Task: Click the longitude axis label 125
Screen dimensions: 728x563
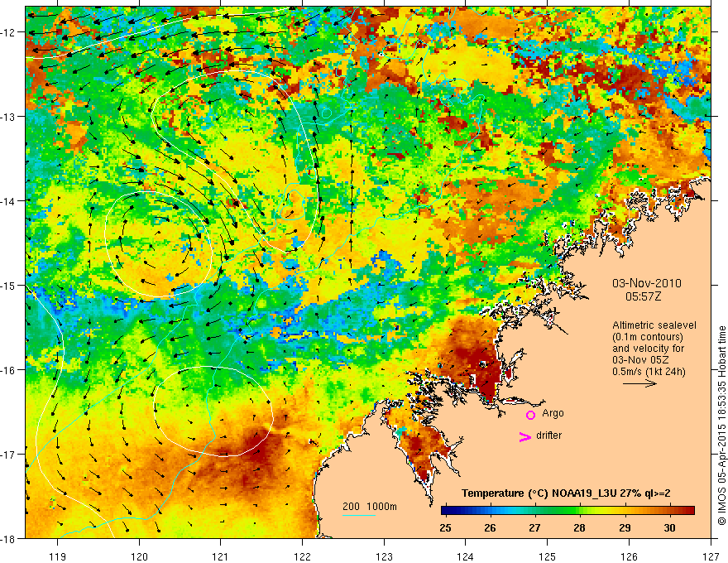Action: (548, 556)
